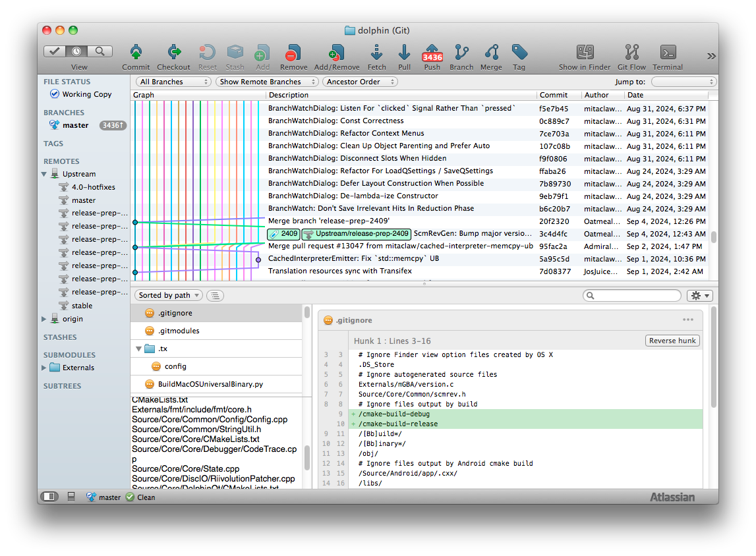Click the Description column header

click(x=401, y=95)
